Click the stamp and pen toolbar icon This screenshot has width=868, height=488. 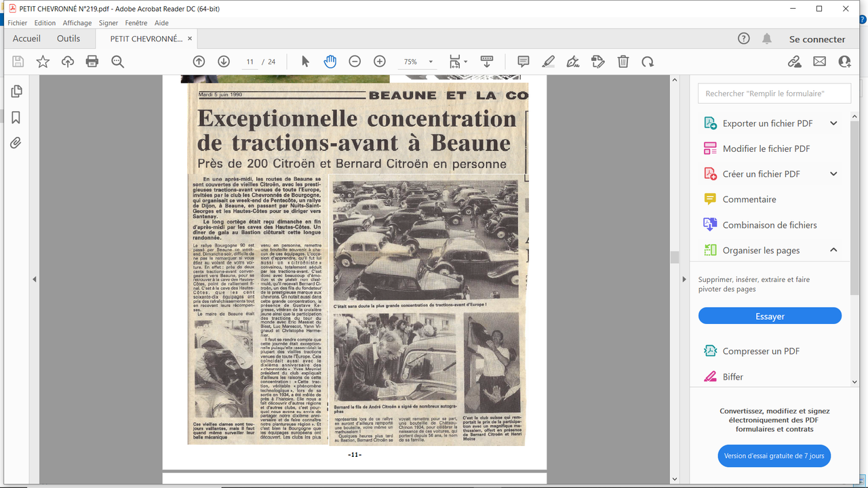(598, 62)
